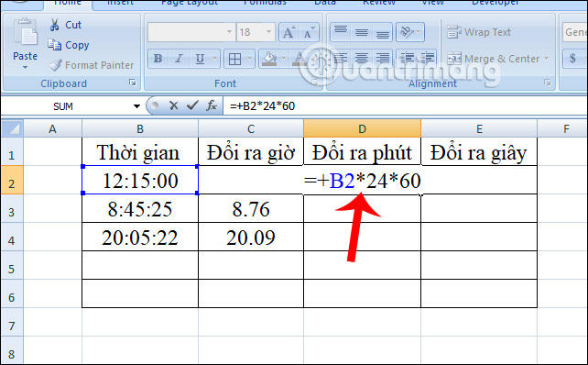The width and height of the screenshot is (588, 365).
Task: Select Bottom Align button
Action: [382, 31]
